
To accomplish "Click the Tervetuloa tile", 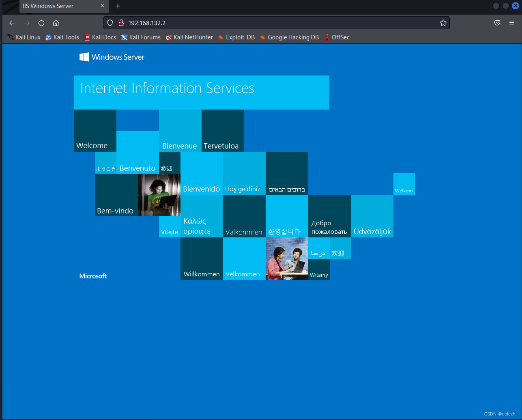I will point(223,131).
